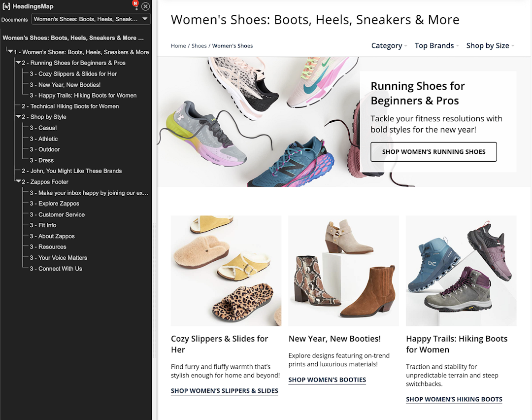Viewport: 532px width, 420px height.
Task: Click the hiking boots product image
Action: coord(461,271)
